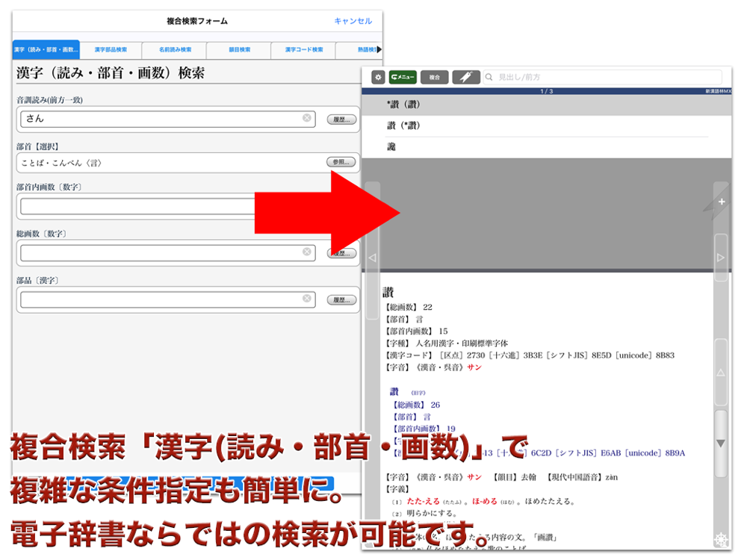Switch to 漢字（読み・部首・画数 tab
The image size is (747, 560).
pyautogui.click(x=46, y=49)
